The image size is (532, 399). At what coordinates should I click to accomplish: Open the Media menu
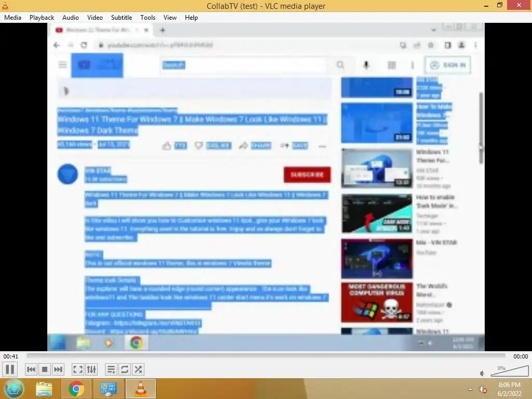click(x=12, y=18)
